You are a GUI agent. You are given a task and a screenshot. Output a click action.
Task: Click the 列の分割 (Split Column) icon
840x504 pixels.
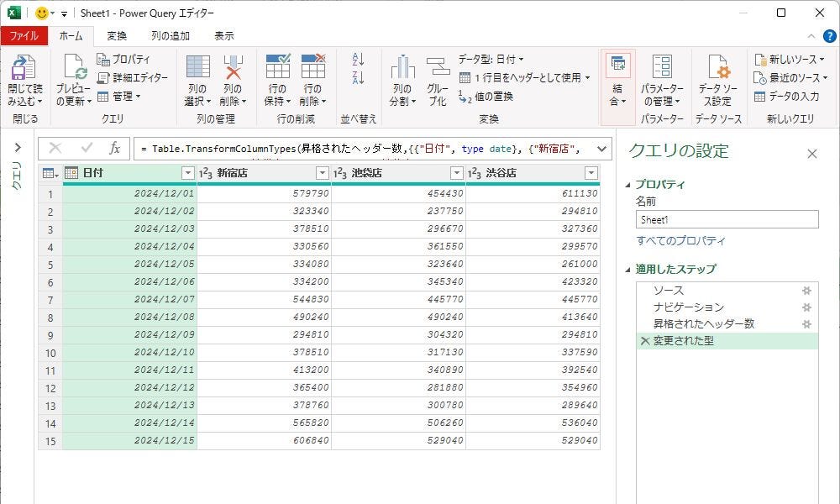point(402,67)
